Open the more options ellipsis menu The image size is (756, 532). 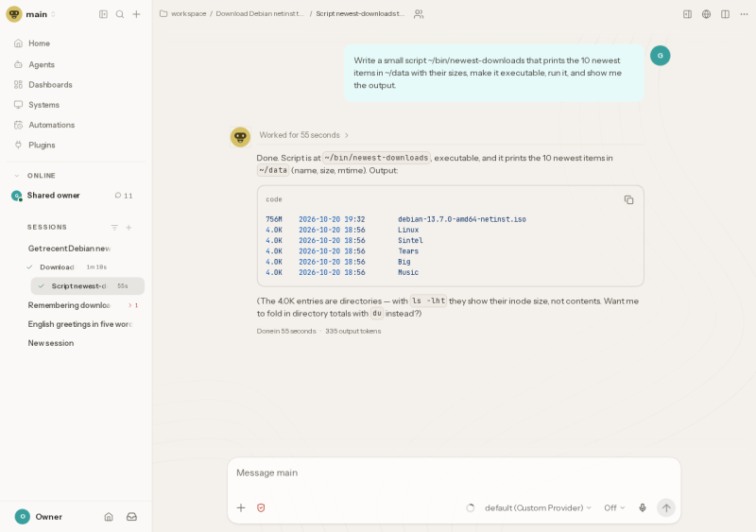click(x=744, y=14)
